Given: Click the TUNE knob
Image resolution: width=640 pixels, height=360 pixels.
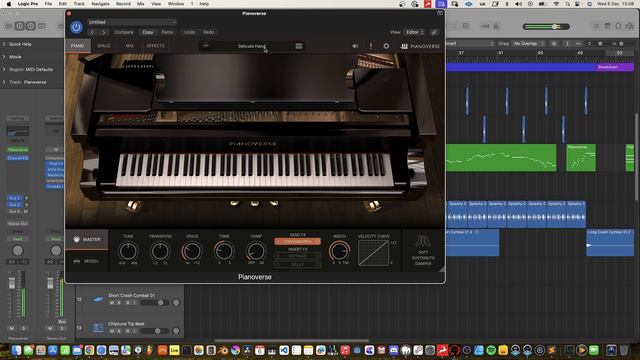Looking at the screenshot, I should point(128,251).
